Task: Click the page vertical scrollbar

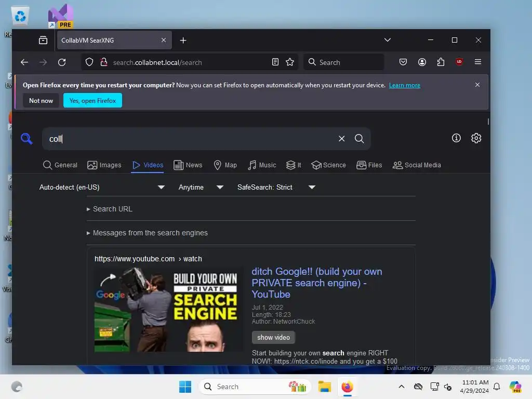Action: click(488, 122)
